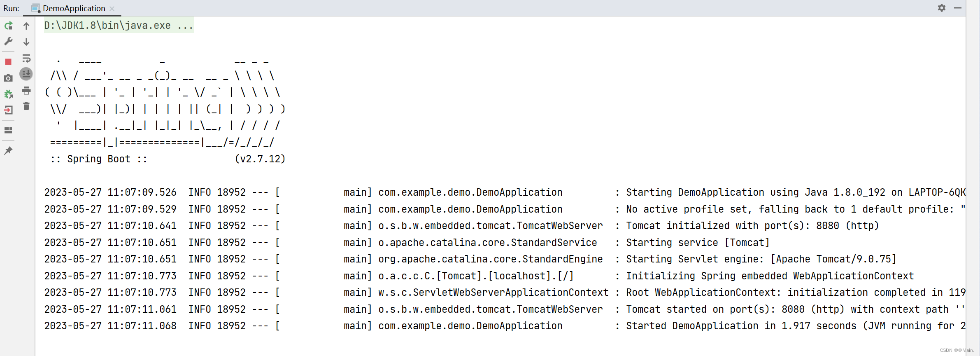Expand the truncated java.exe command line
The width and height of the screenshot is (980, 356).
click(x=186, y=25)
